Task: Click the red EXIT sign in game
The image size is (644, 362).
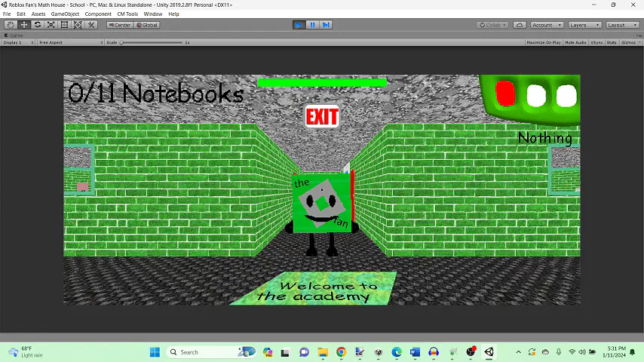Action: pyautogui.click(x=322, y=116)
